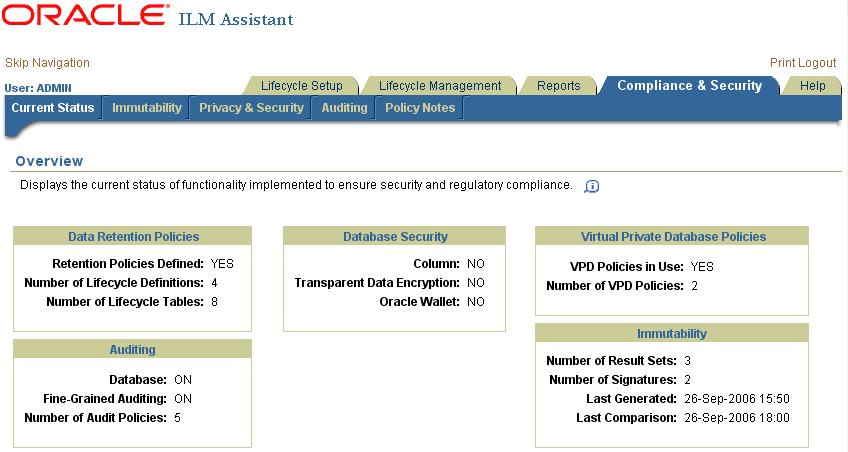
Task: Click the Fine-Grained Auditing label
Action: [x=105, y=399]
